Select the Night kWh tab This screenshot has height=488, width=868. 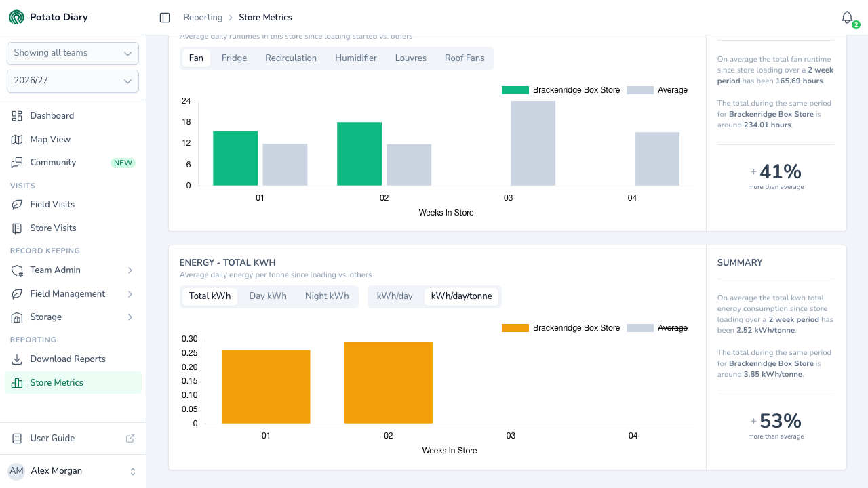[327, 296]
